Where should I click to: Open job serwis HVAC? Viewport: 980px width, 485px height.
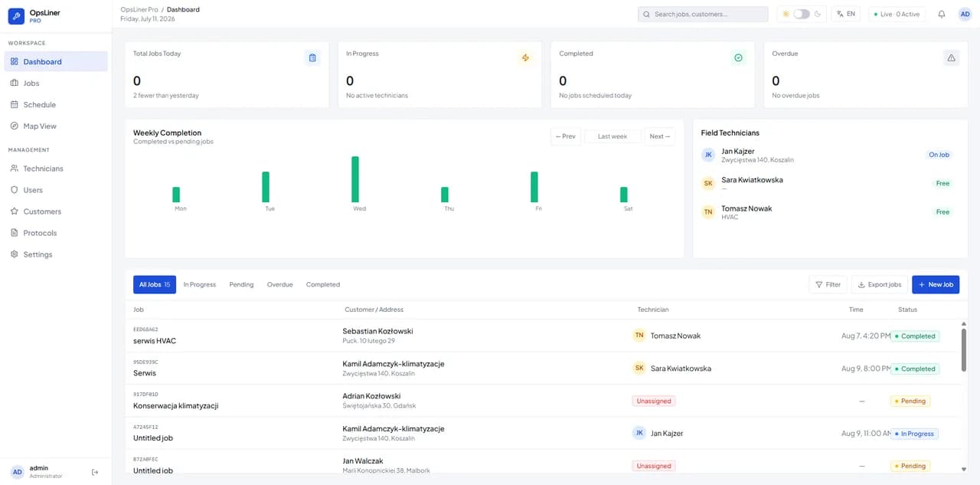(x=155, y=341)
